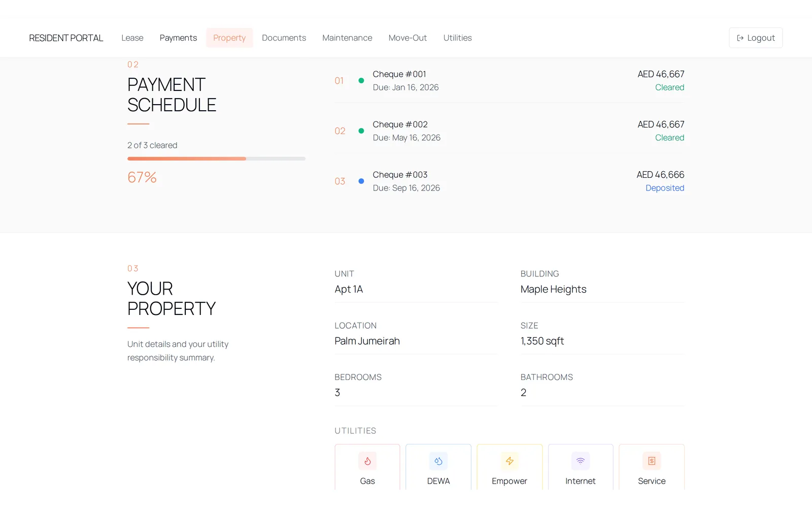The image size is (812, 508).
Task: Click the RESIDENT PORTAL logo text
Action: 66,38
